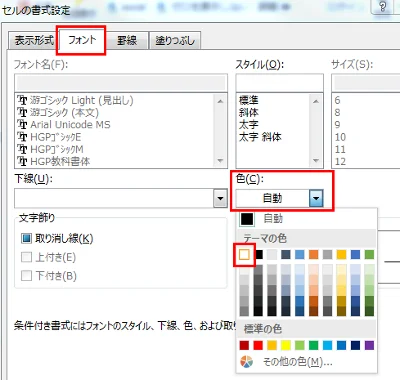Click the フォント名 text field
The image size is (400, 380).
(x=121, y=83)
